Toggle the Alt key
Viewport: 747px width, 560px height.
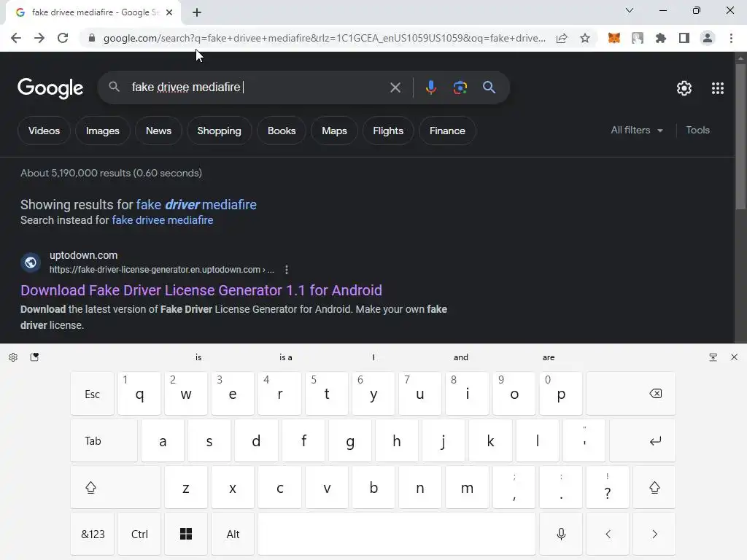point(233,534)
